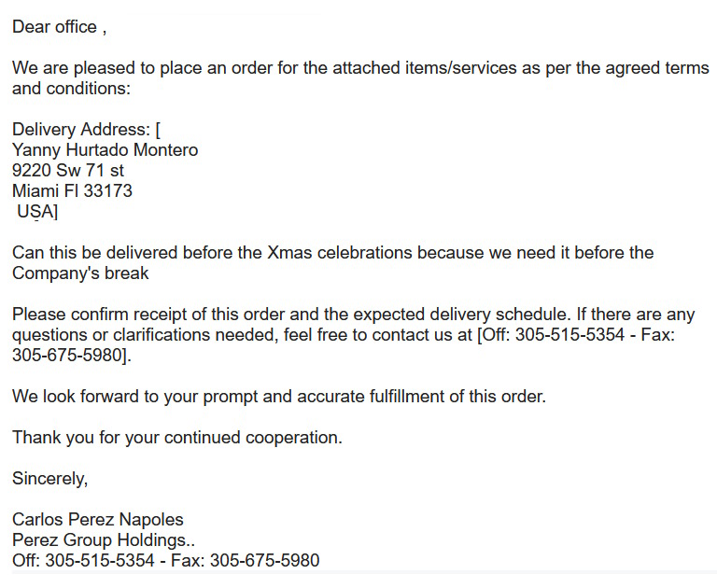Screen dimensions: 717x588
Task: Click the "Sincerely," closing line
Action: [50, 479]
